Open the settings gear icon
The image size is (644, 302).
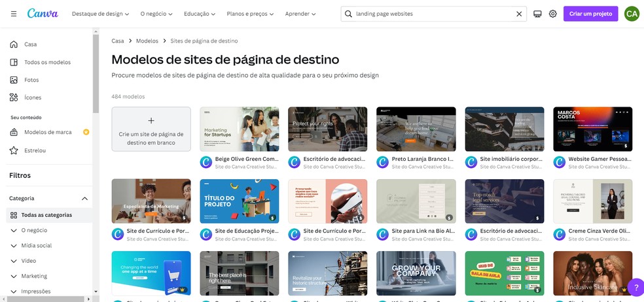[x=553, y=14]
